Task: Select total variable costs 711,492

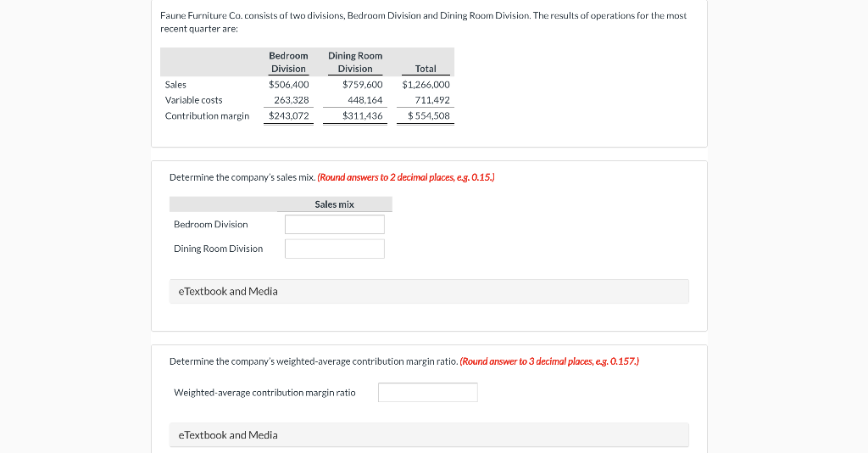Action: 432,100
